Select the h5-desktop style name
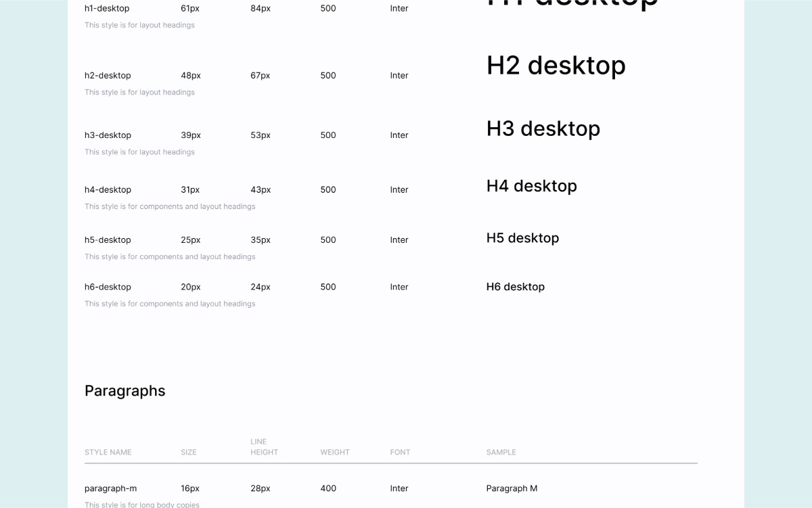This screenshot has height=508, width=812. click(x=107, y=239)
